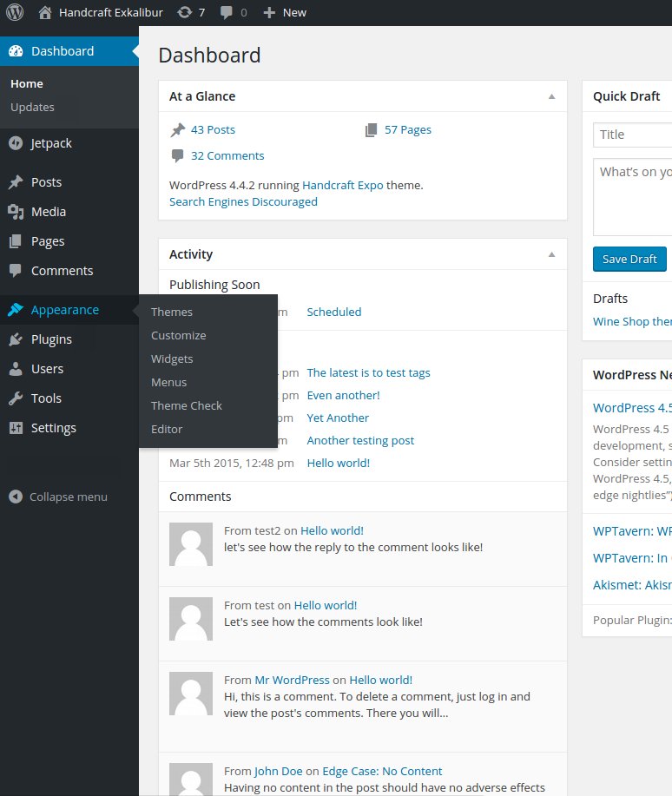
Task: Open the comments bubble icon in admin bar
Action: [227, 13]
